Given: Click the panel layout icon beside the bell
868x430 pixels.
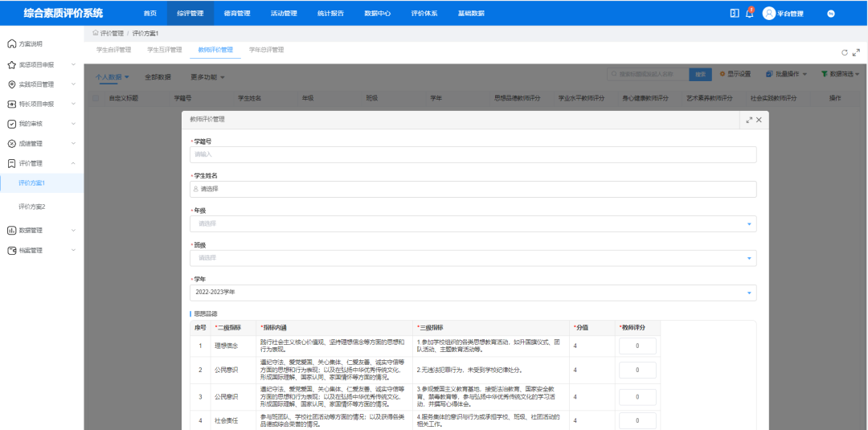Looking at the screenshot, I should click(735, 14).
